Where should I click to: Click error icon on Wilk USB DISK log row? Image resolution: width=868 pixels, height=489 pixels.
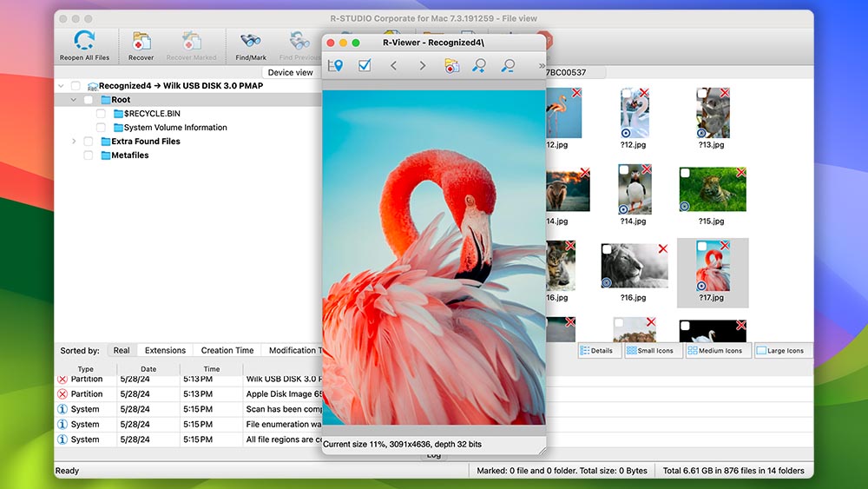click(62, 380)
